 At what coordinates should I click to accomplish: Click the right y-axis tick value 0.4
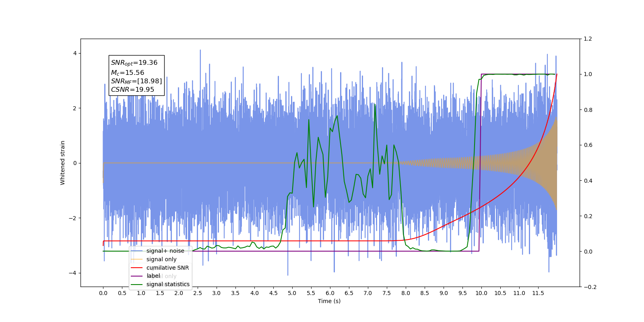coord(588,181)
